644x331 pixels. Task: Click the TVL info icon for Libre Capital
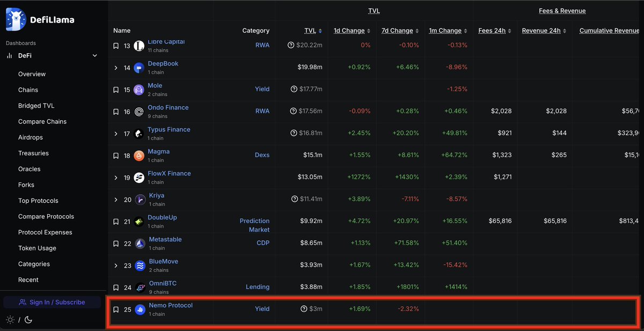tap(291, 45)
